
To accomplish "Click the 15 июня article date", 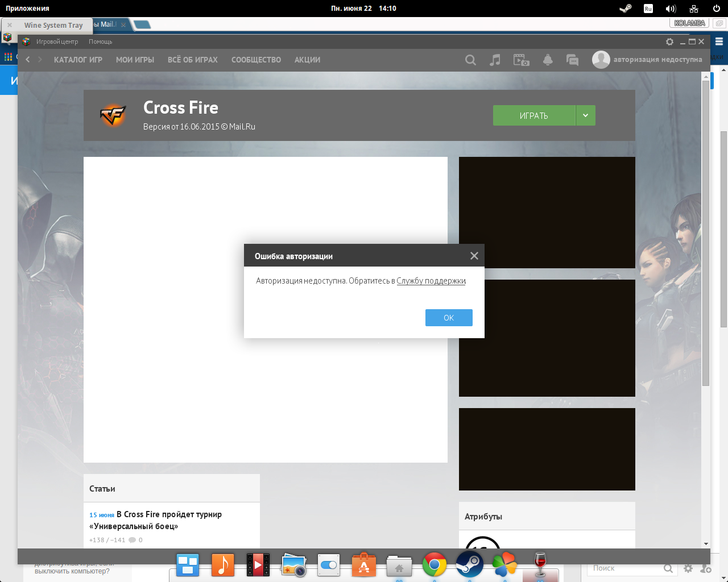I will 102,515.
